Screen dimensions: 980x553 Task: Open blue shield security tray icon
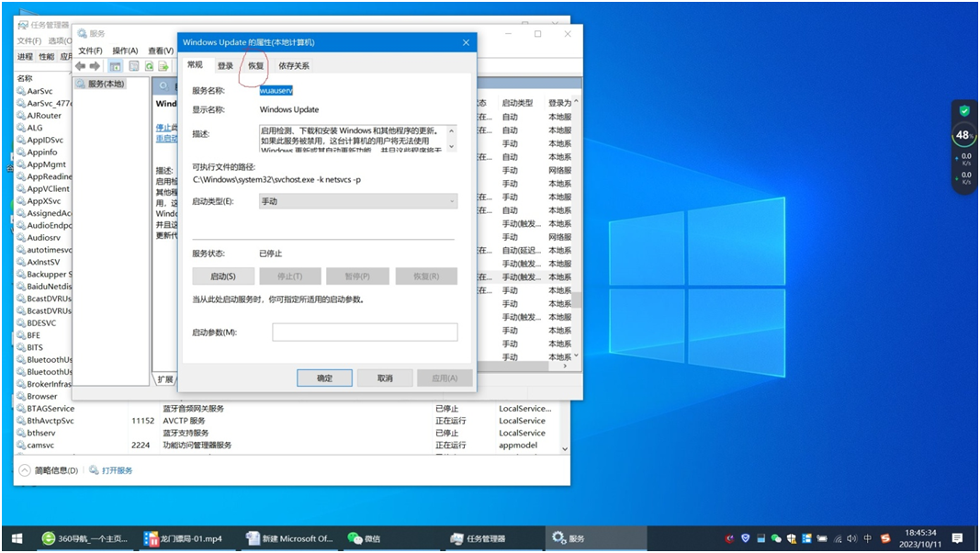coord(745,538)
